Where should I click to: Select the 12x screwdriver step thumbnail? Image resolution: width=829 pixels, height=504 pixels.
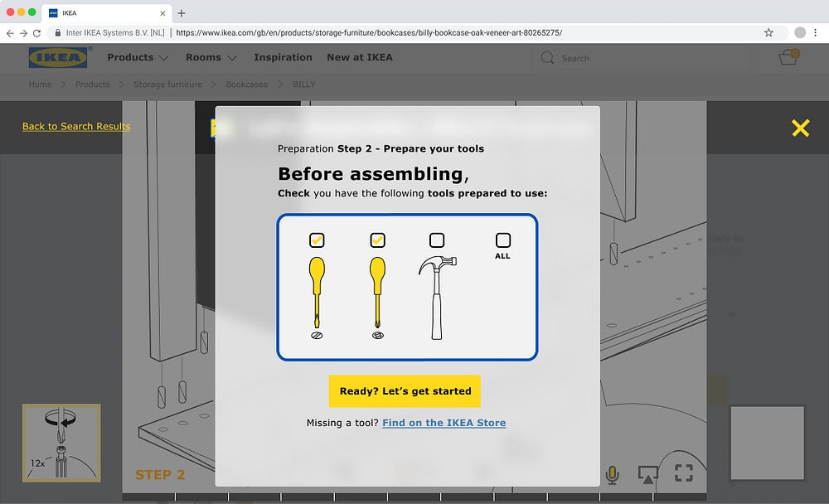[x=61, y=443]
